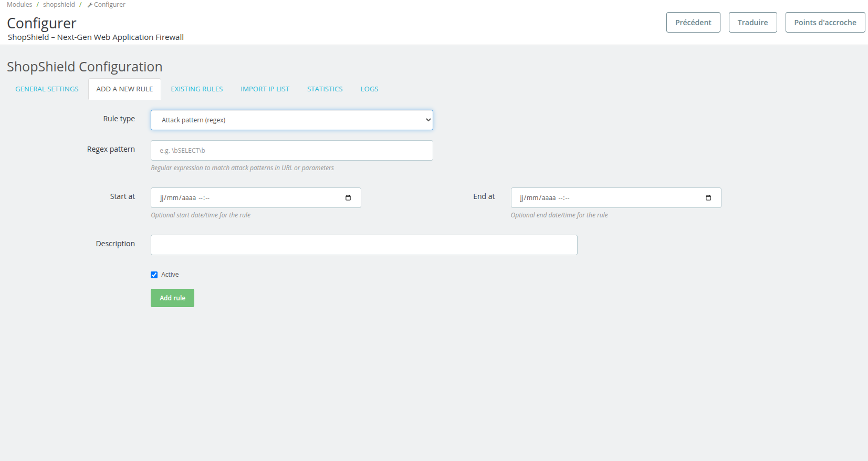Click the Start at date text field
The width and height of the screenshot is (868, 461).
[x=256, y=198]
